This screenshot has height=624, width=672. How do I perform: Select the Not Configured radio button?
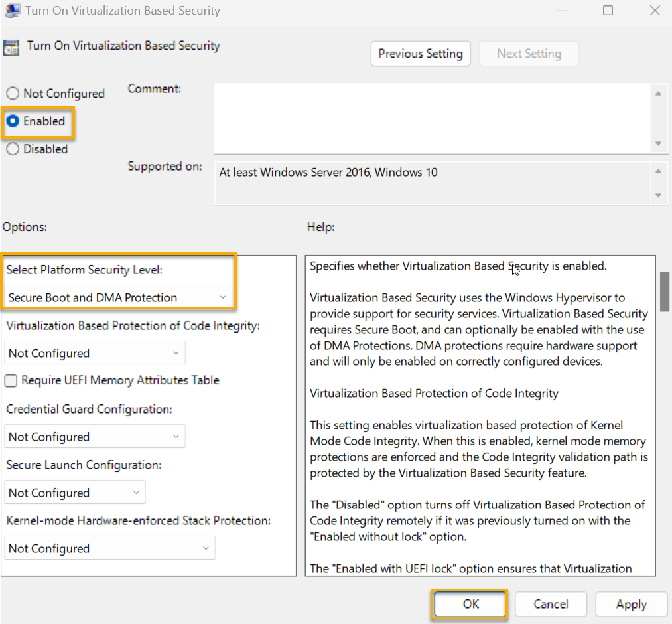point(11,94)
